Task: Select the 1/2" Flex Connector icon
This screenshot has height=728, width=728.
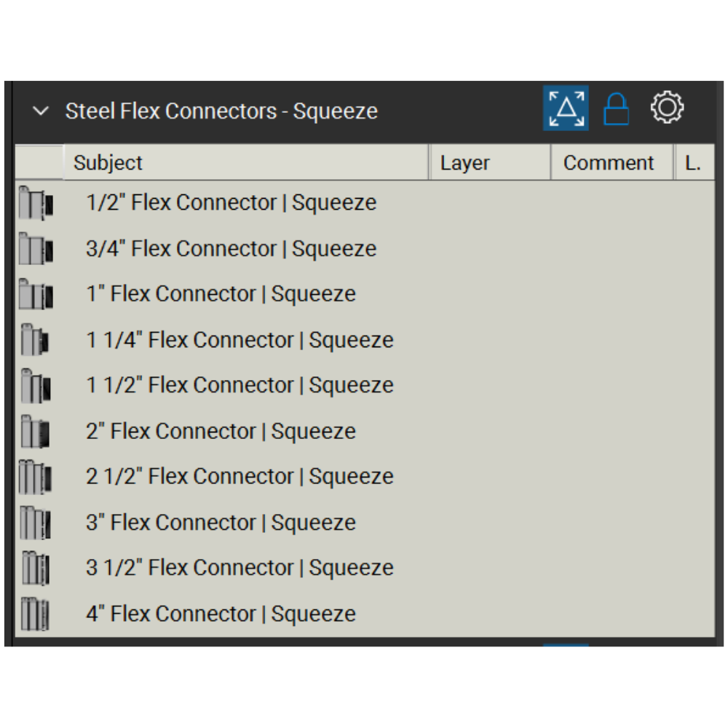Action: tap(36, 203)
